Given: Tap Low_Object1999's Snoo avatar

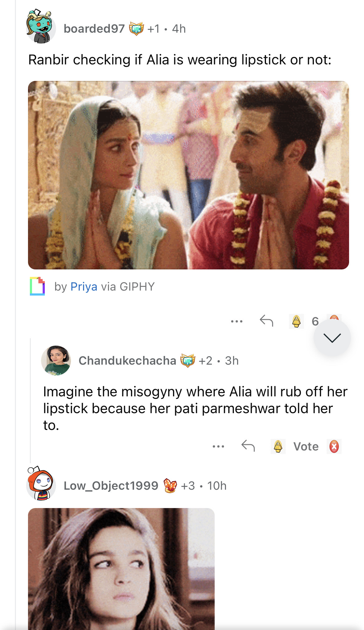Looking at the screenshot, I should pyautogui.click(x=41, y=484).
